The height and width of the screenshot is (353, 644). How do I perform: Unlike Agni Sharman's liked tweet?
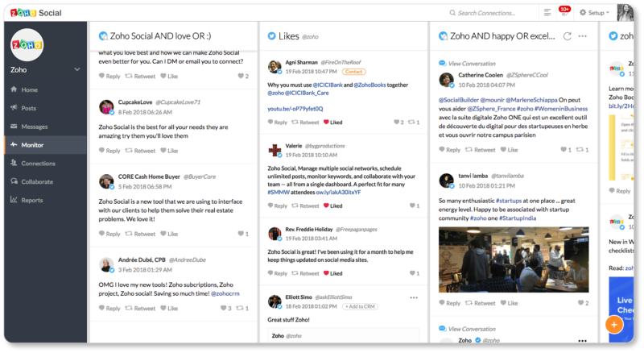[332, 123]
